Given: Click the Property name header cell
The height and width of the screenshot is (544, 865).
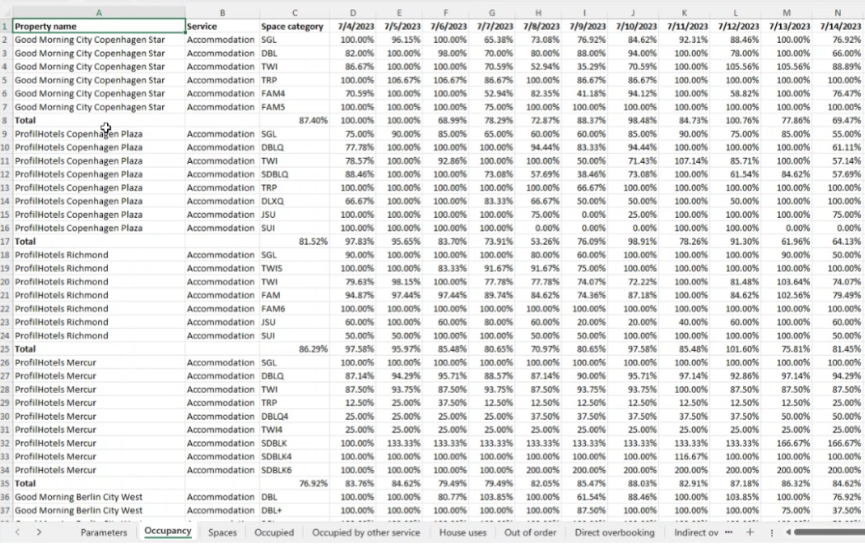Looking at the screenshot, I should point(99,26).
